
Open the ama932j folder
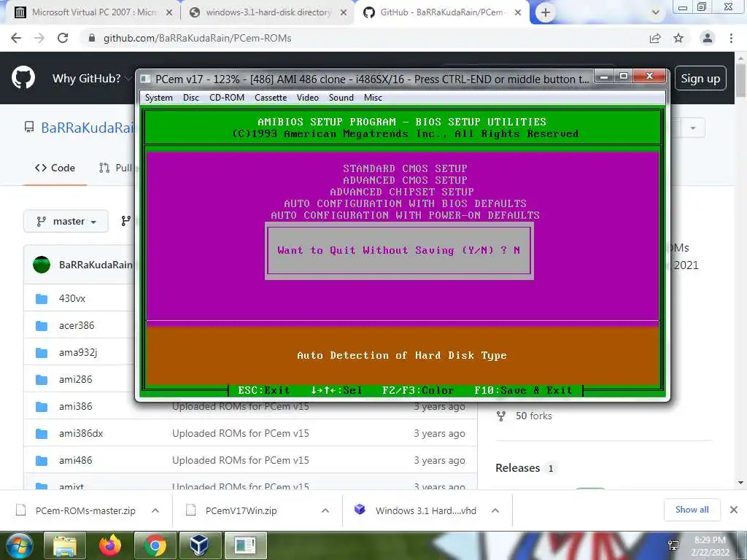[78, 352]
